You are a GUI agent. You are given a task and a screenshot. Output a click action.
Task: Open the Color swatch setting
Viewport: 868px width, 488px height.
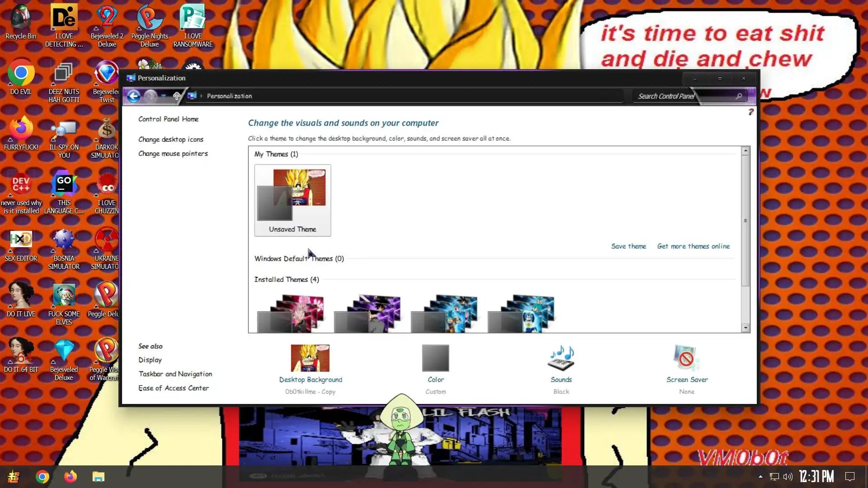point(435,358)
